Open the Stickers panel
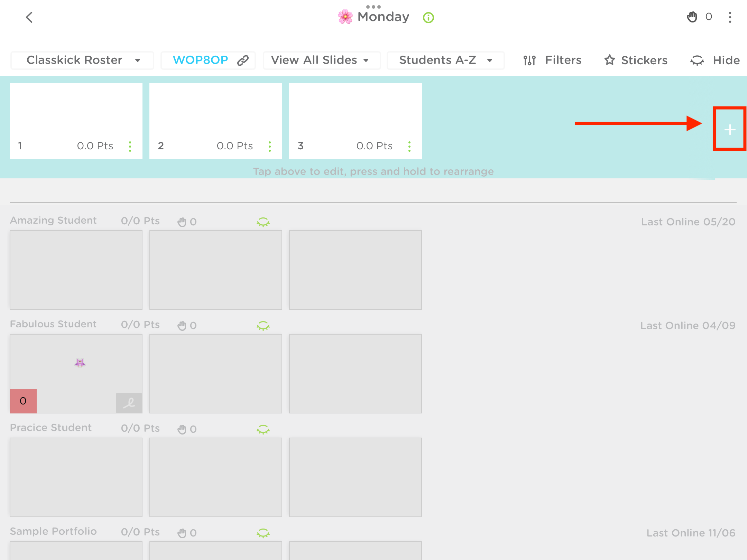The image size is (747, 560). 636,60
